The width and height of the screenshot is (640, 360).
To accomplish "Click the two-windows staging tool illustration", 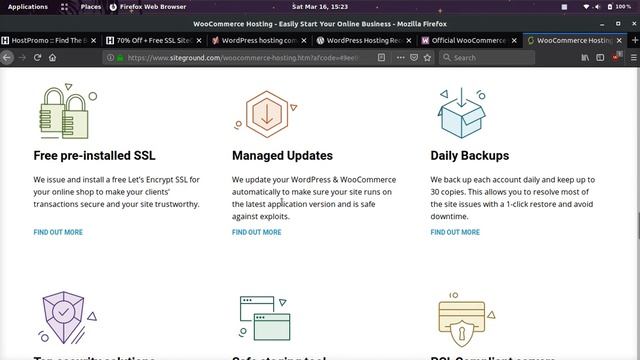I will pos(264,318).
